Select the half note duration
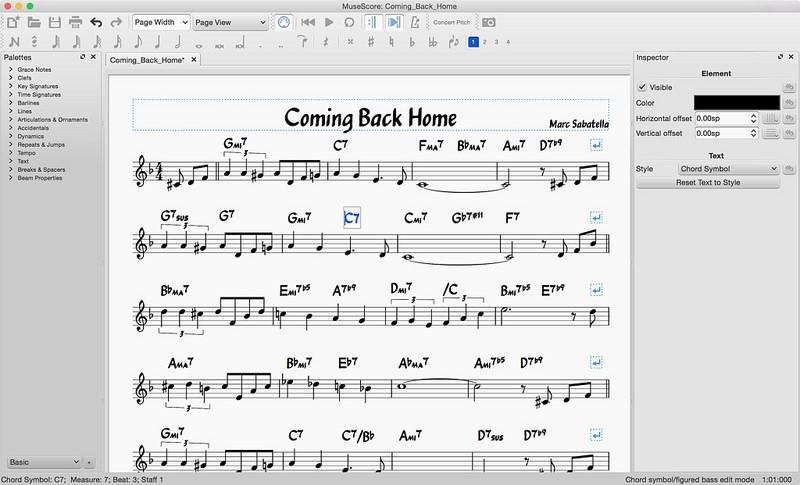The height and width of the screenshot is (485, 800). (x=178, y=42)
